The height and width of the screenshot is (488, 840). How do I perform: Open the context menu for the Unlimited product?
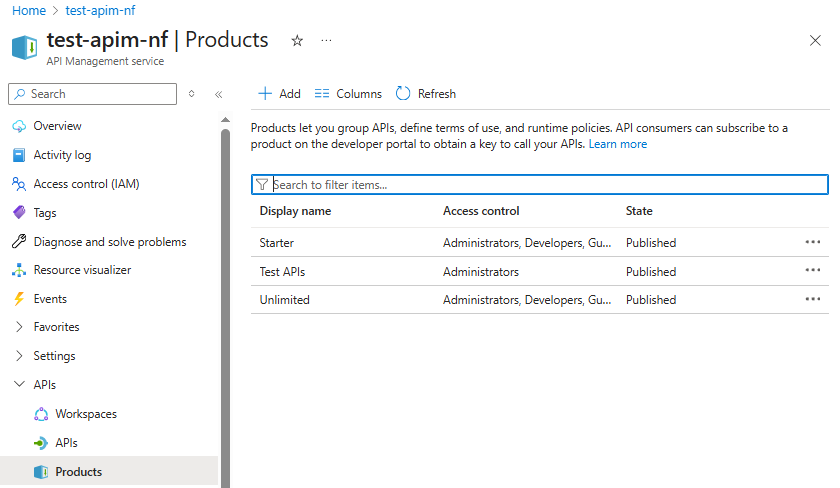coord(813,299)
